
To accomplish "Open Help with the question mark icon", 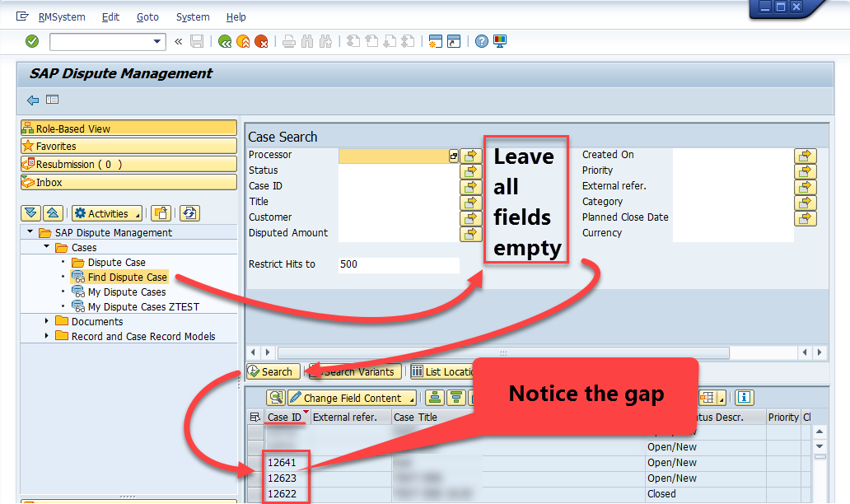I will coord(481,41).
